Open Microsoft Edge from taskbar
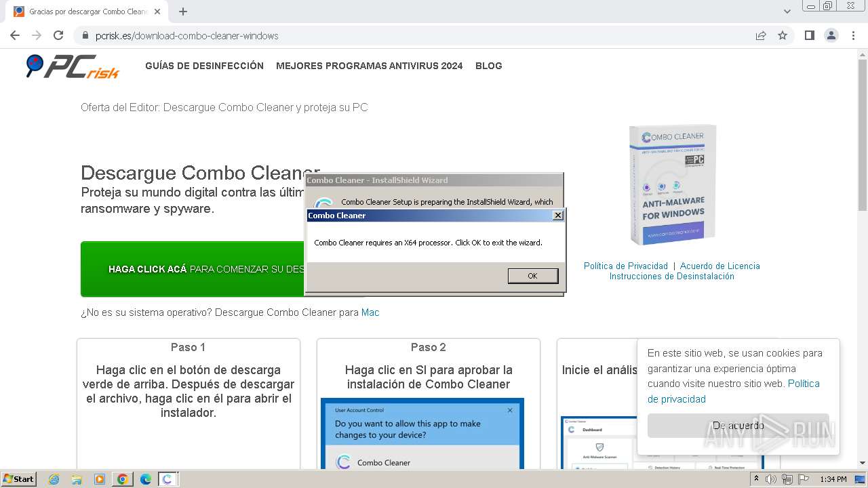This screenshot has width=868, height=488. point(145,479)
